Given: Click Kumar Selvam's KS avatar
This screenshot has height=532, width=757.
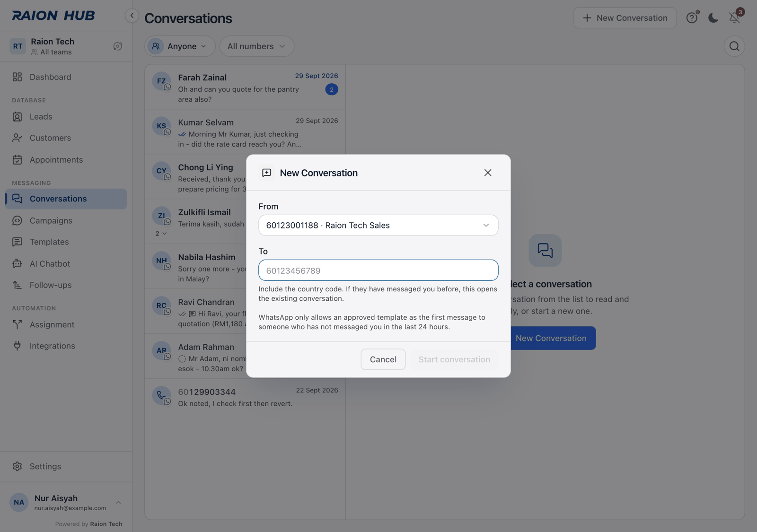Looking at the screenshot, I should pyautogui.click(x=161, y=126).
